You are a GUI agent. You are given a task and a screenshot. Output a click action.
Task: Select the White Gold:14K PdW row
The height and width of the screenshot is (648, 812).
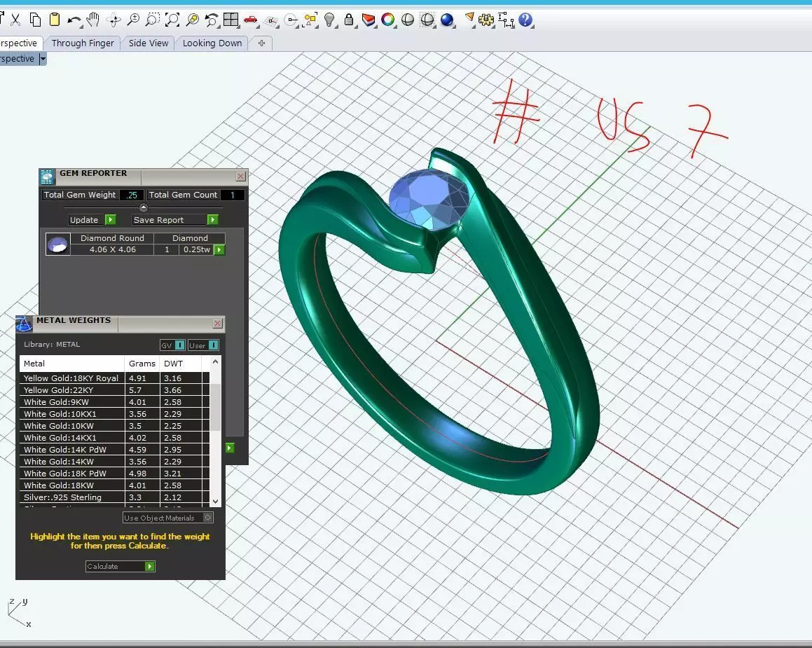pyautogui.click(x=114, y=450)
